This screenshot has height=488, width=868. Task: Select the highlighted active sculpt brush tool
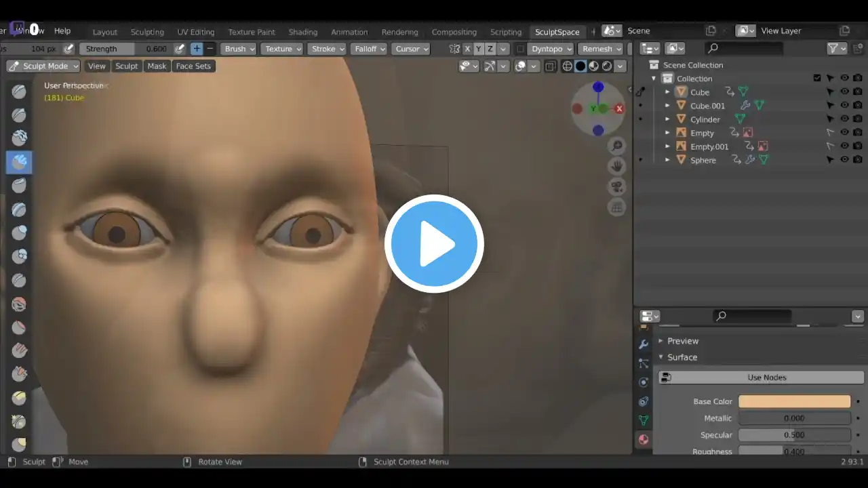pos(20,162)
